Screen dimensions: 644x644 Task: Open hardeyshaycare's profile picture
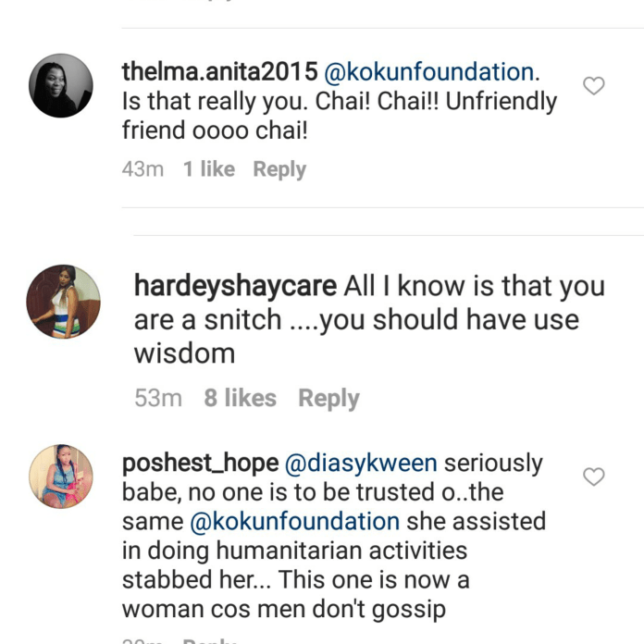pyautogui.click(x=63, y=302)
